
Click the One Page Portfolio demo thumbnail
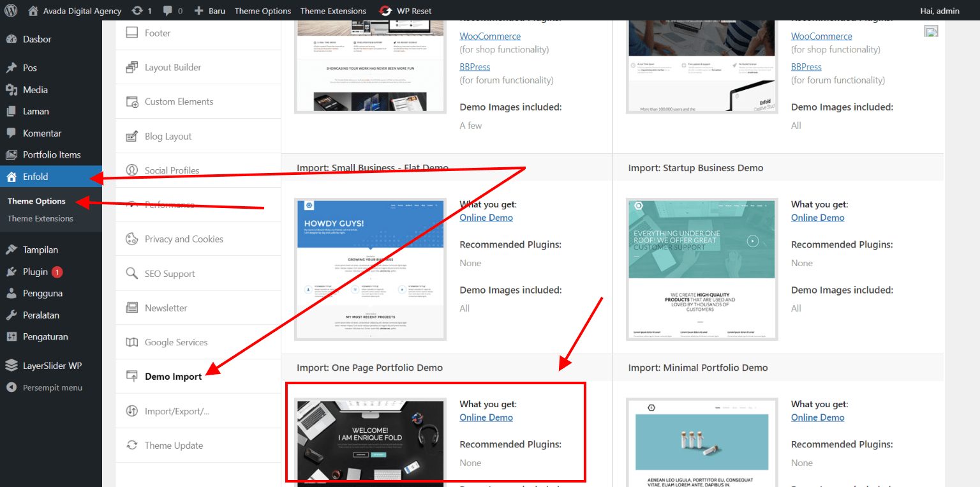[370, 442]
